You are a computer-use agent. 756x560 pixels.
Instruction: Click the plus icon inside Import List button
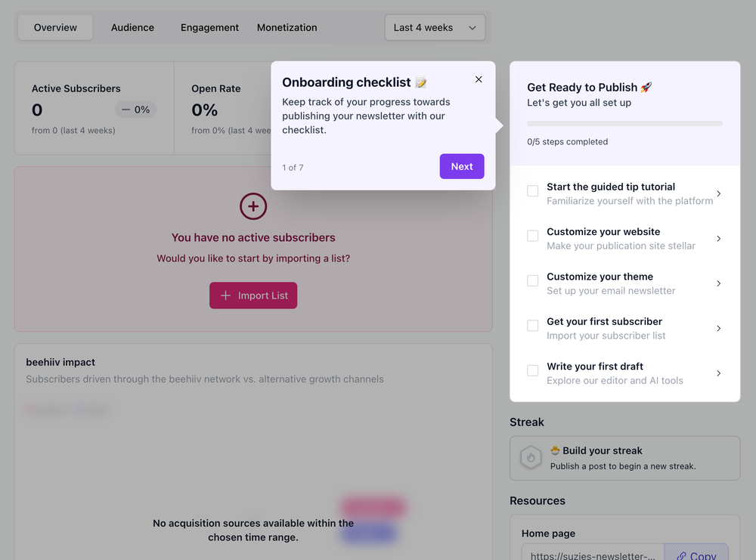(x=227, y=295)
